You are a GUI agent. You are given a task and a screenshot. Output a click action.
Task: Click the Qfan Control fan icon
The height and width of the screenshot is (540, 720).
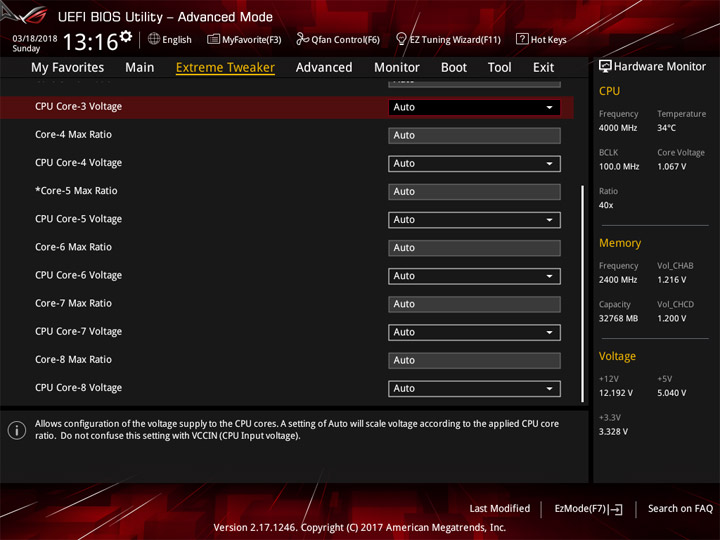(302, 39)
